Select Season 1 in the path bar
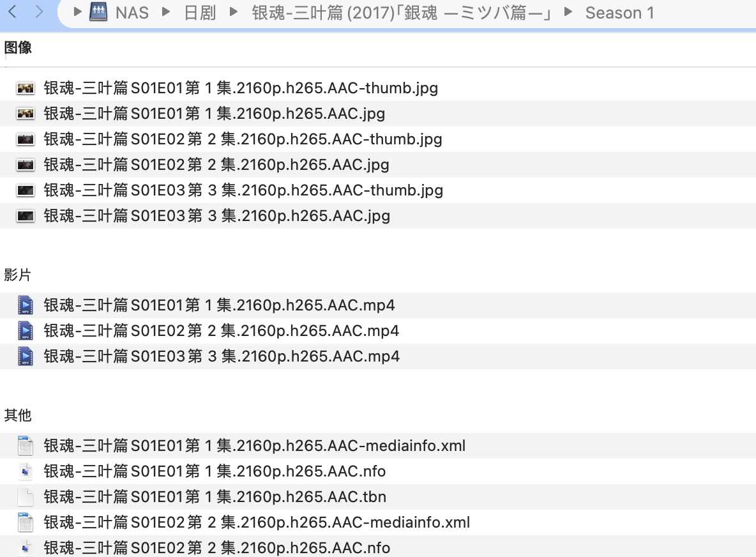The height and width of the screenshot is (557, 756). [619, 13]
